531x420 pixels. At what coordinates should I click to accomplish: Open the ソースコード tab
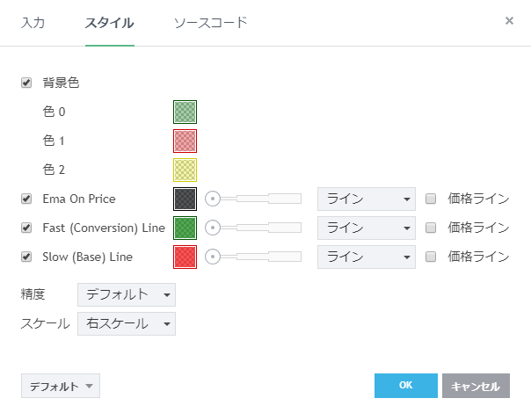[210, 22]
